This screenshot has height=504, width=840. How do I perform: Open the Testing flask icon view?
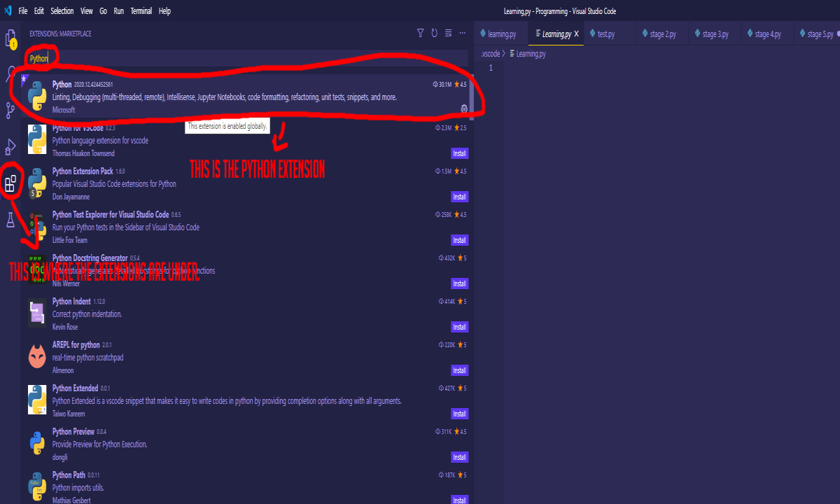(10, 220)
